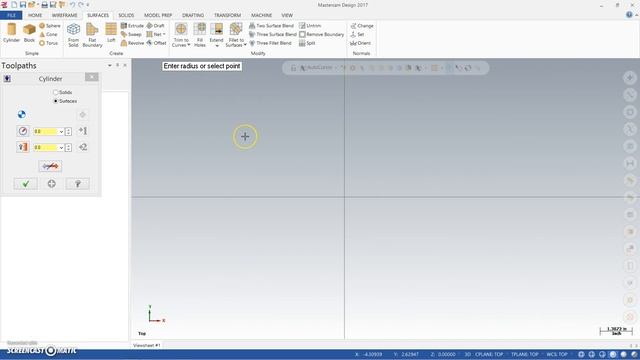This screenshot has height=360, width=640.
Task: Close the Cylinder function panel
Action: click(92, 77)
